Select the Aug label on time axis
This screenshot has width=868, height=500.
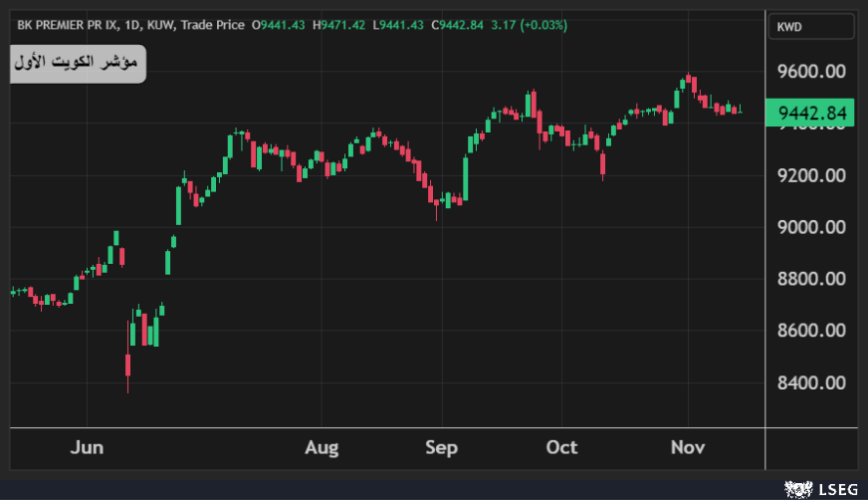point(321,447)
